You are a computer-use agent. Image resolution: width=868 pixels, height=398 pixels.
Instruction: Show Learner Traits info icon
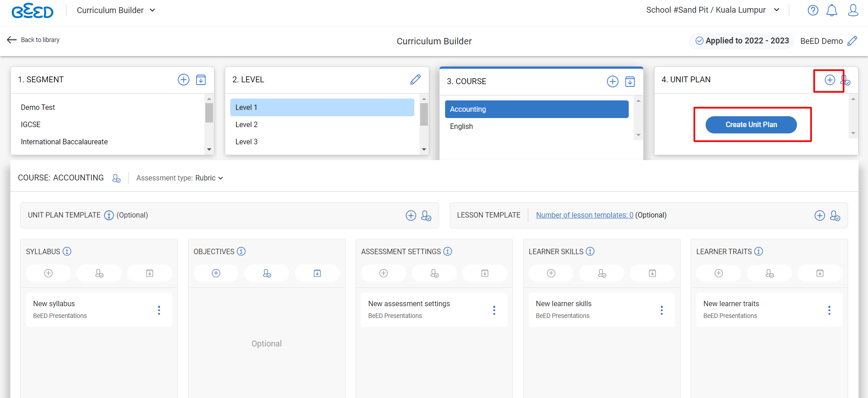pos(759,251)
